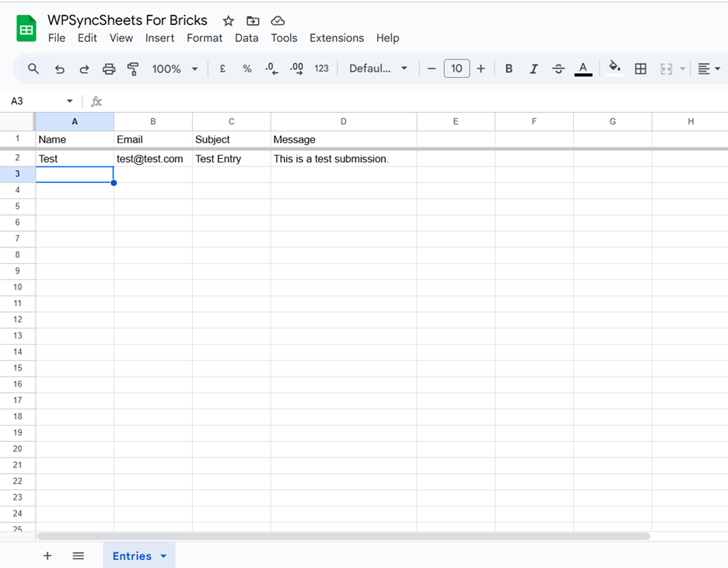Select the paint format tool

click(x=133, y=68)
